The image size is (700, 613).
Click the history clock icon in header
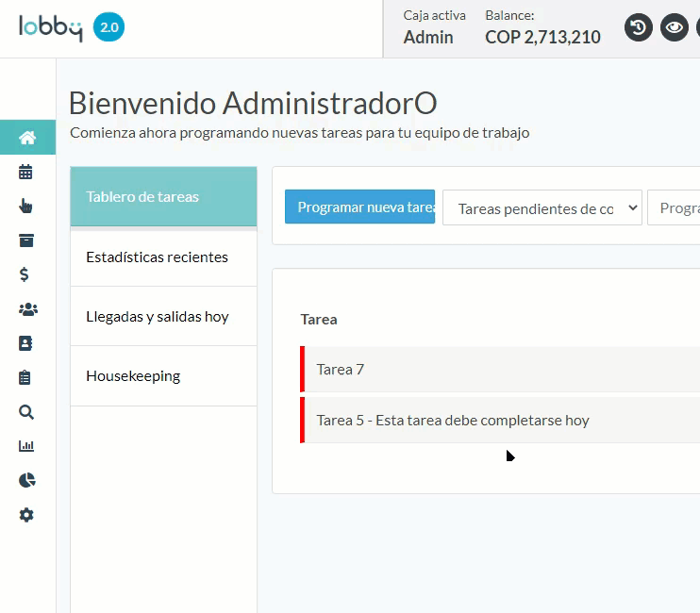click(x=639, y=27)
